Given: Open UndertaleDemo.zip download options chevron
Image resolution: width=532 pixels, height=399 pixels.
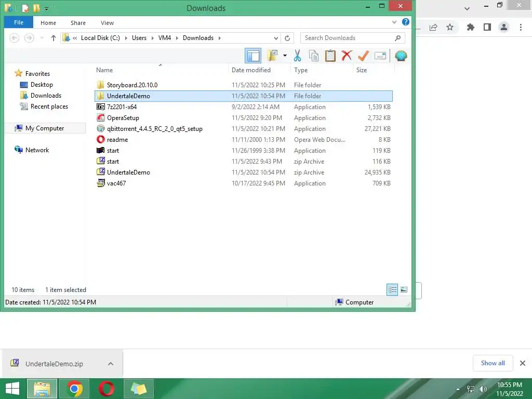Looking at the screenshot, I should (x=111, y=364).
